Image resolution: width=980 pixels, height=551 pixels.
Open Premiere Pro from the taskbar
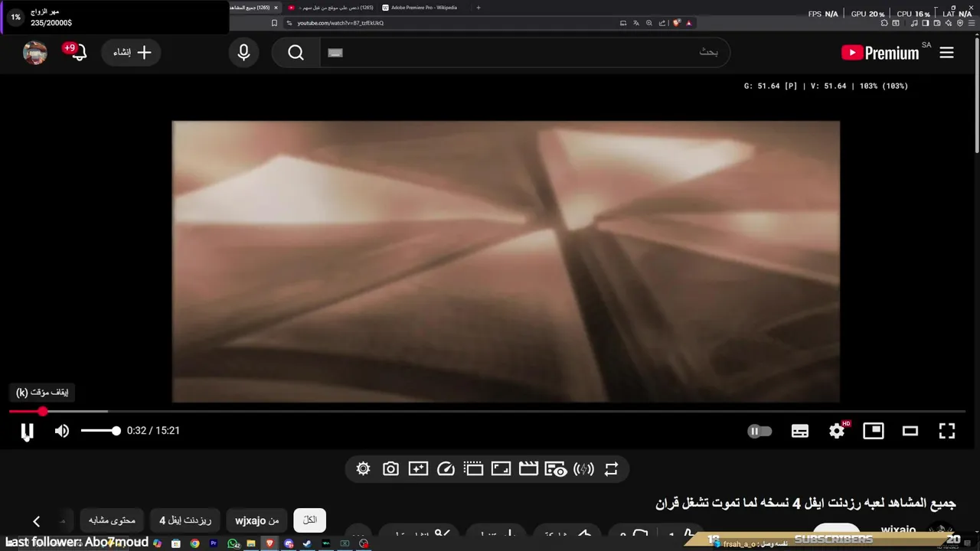pyautogui.click(x=214, y=543)
